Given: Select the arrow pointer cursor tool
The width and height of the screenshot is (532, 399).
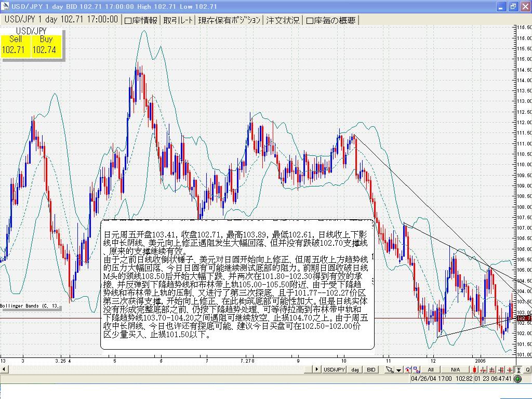Looking at the screenshot, I should pos(390,369).
